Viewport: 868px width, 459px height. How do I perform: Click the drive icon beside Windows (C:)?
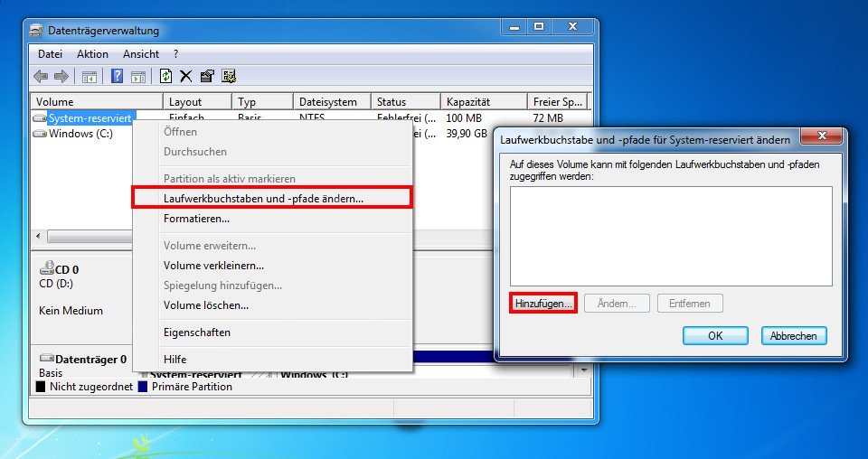click(x=39, y=134)
